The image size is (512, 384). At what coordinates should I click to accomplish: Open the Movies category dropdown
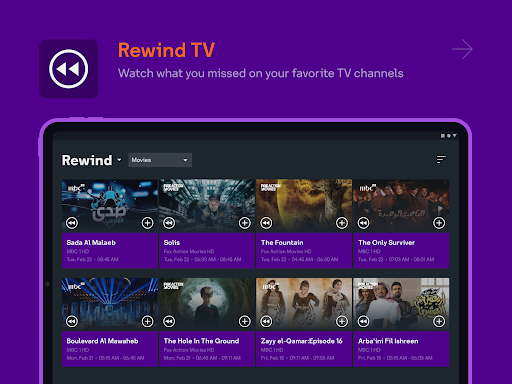click(x=160, y=160)
